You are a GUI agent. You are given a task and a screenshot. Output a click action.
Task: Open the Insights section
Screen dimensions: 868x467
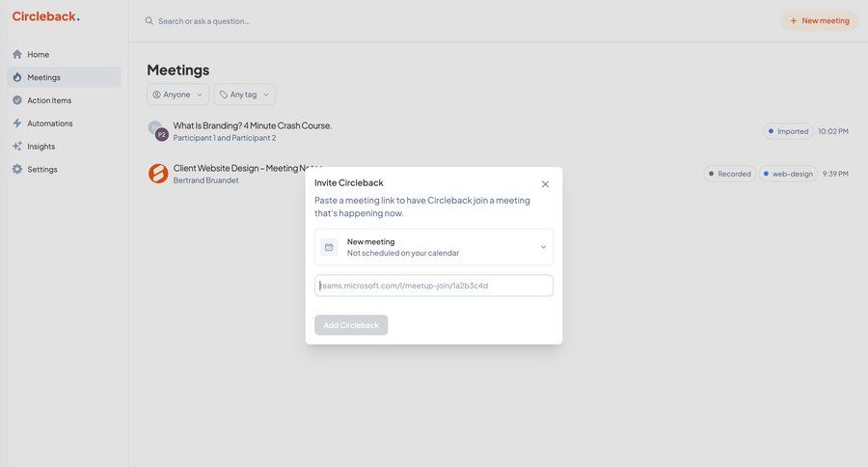coord(64,147)
